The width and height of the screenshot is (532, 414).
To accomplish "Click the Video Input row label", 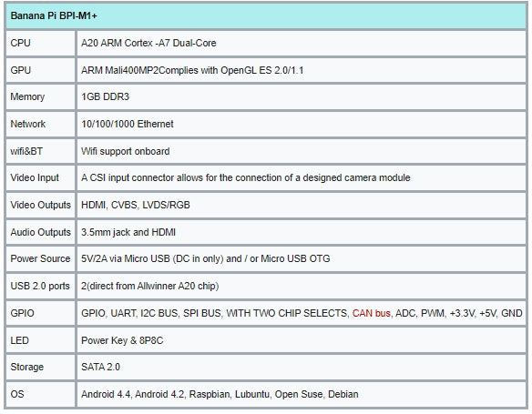I will (x=35, y=177).
